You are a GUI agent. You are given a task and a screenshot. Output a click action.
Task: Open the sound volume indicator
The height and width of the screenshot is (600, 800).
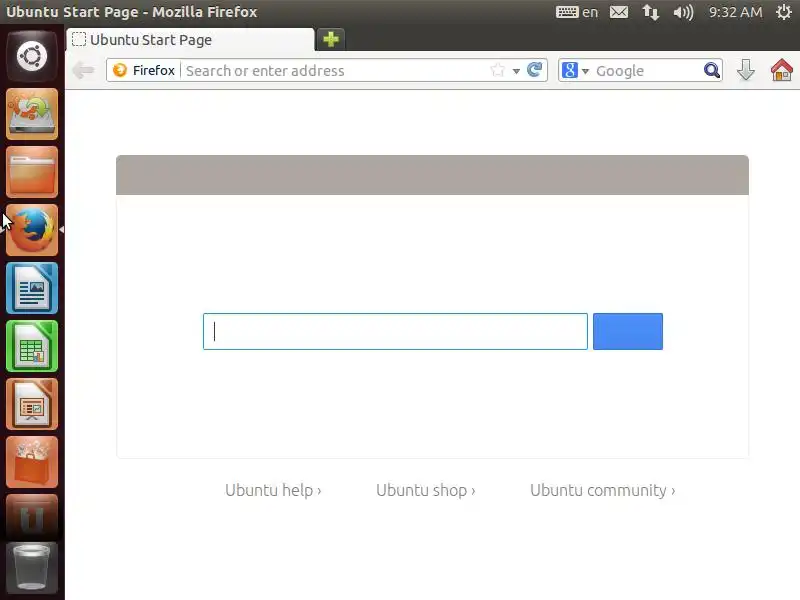[683, 12]
